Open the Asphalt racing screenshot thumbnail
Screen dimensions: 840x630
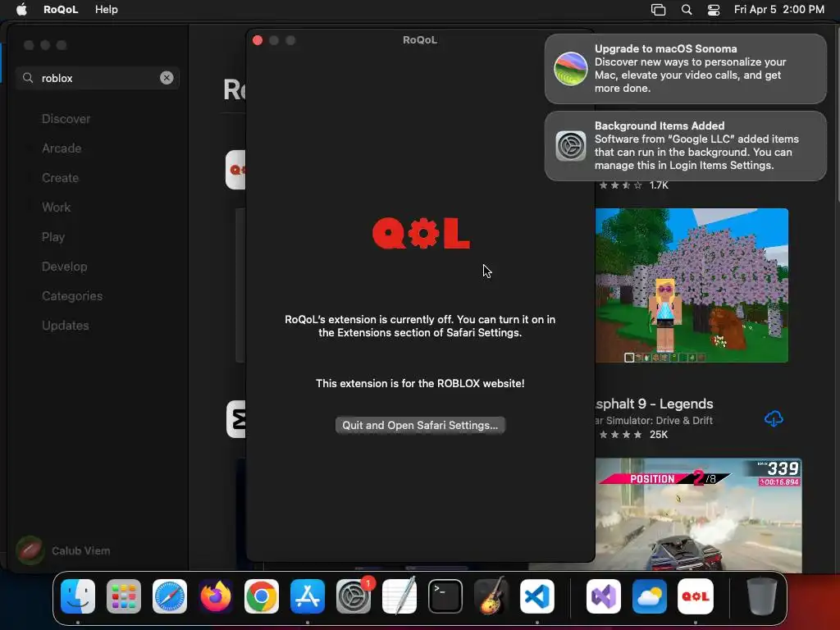tap(699, 515)
